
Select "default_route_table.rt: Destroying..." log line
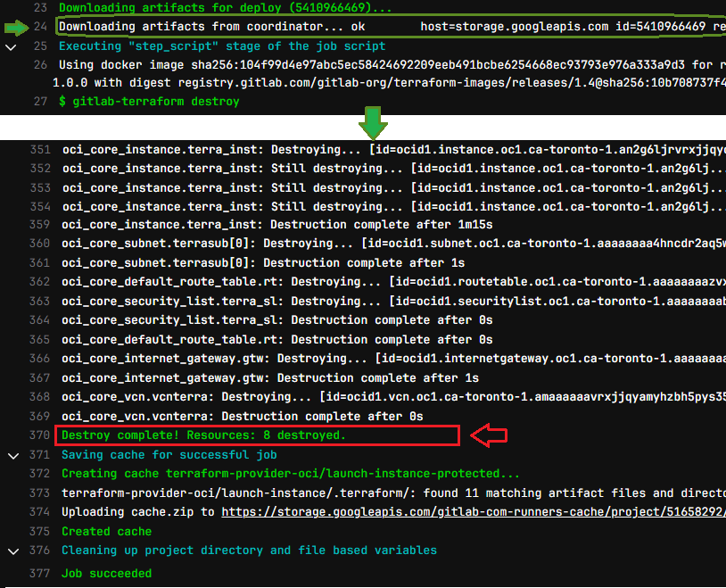(394, 282)
